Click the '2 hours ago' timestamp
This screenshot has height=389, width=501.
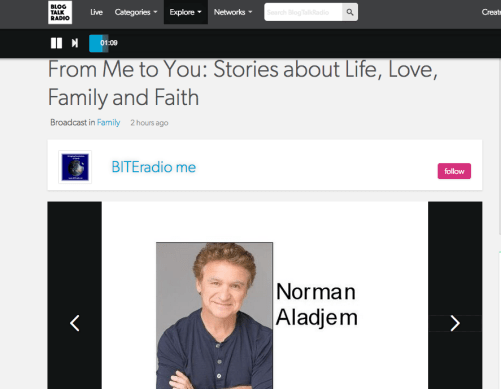point(149,123)
